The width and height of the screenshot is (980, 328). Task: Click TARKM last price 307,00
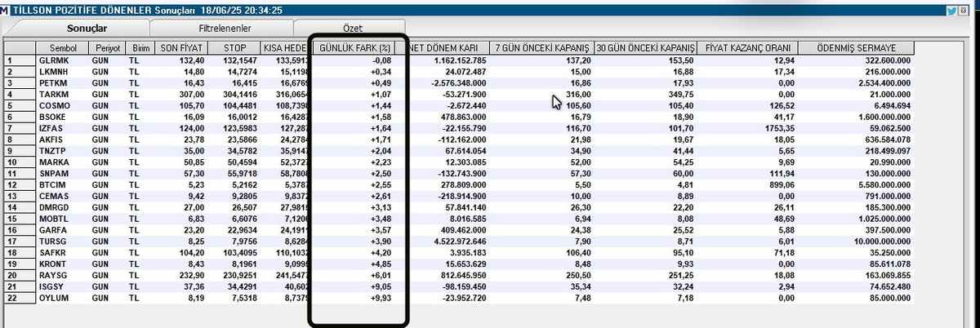point(190,94)
